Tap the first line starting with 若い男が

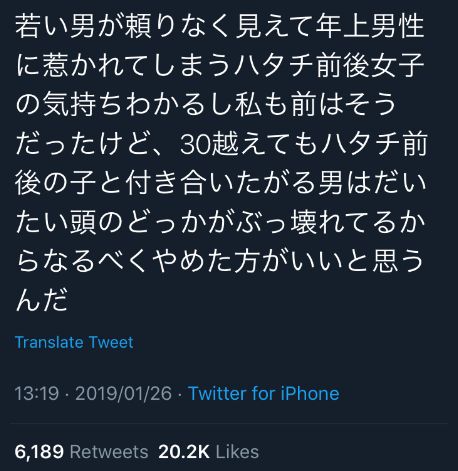click(x=220, y=27)
